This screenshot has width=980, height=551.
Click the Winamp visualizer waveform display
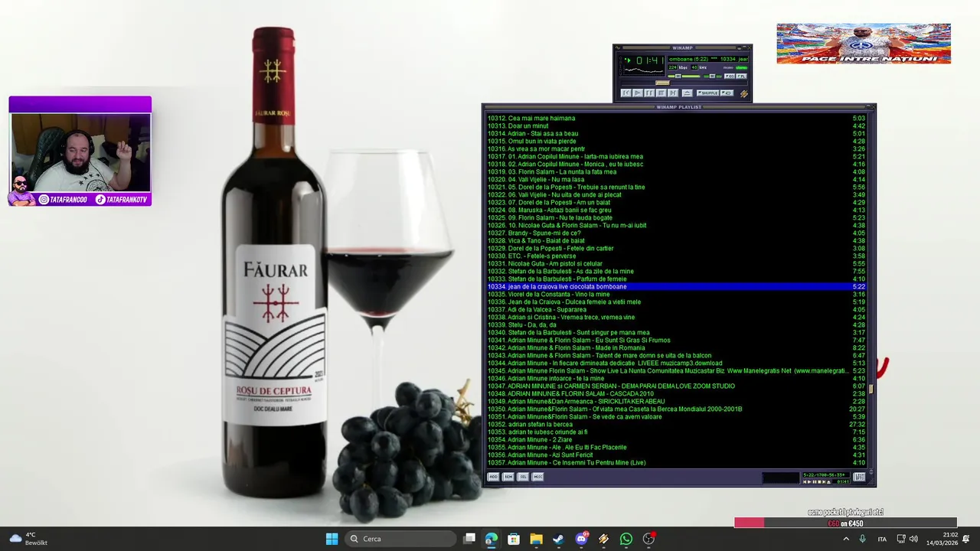pos(643,71)
